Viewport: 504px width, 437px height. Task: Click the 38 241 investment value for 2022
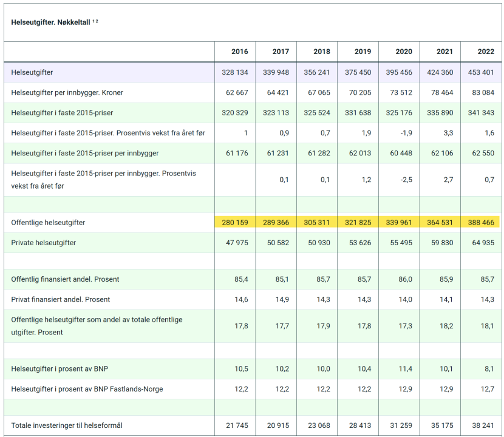coord(482,425)
